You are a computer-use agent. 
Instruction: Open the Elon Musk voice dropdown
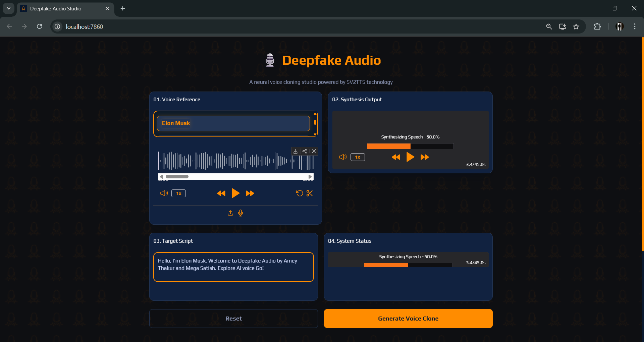point(233,123)
